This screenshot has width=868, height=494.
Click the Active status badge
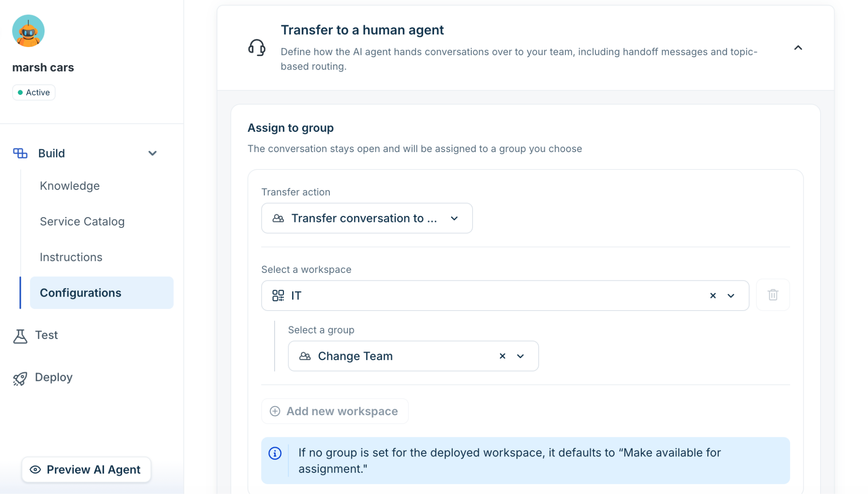pos(34,92)
